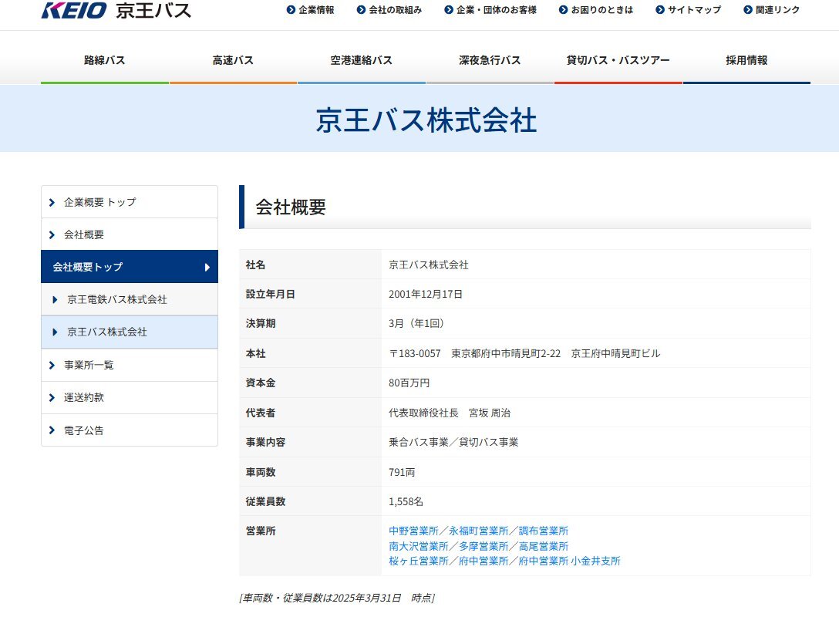Click triangle beside 京王電鉄バス株式会社
This screenshot has width=839, height=644.
click(55, 300)
